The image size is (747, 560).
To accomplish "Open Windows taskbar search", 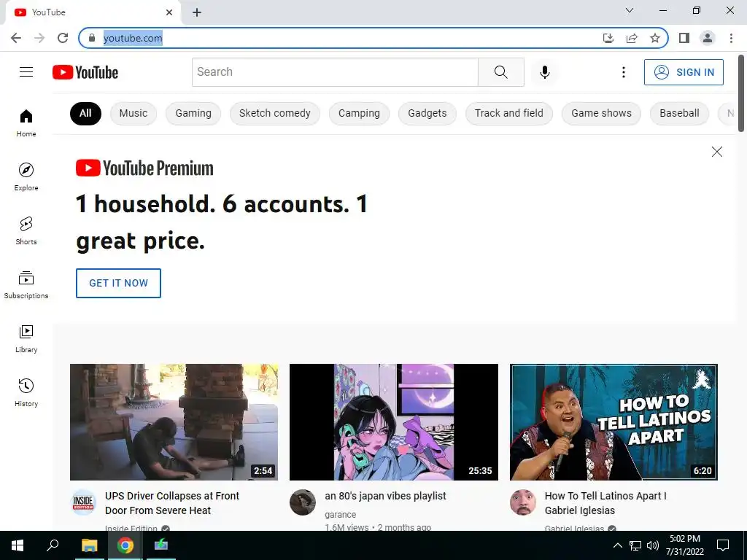I will (x=53, y=545).
